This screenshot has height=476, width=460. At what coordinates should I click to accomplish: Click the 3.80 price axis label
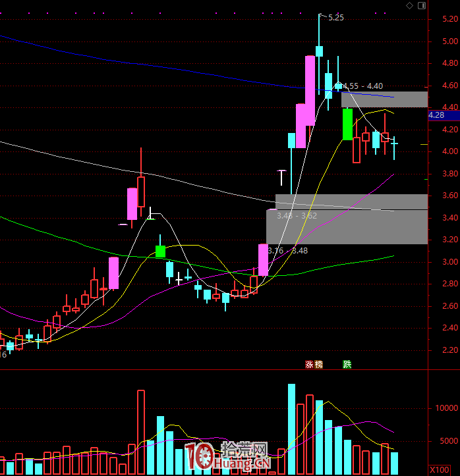[450, 174]
